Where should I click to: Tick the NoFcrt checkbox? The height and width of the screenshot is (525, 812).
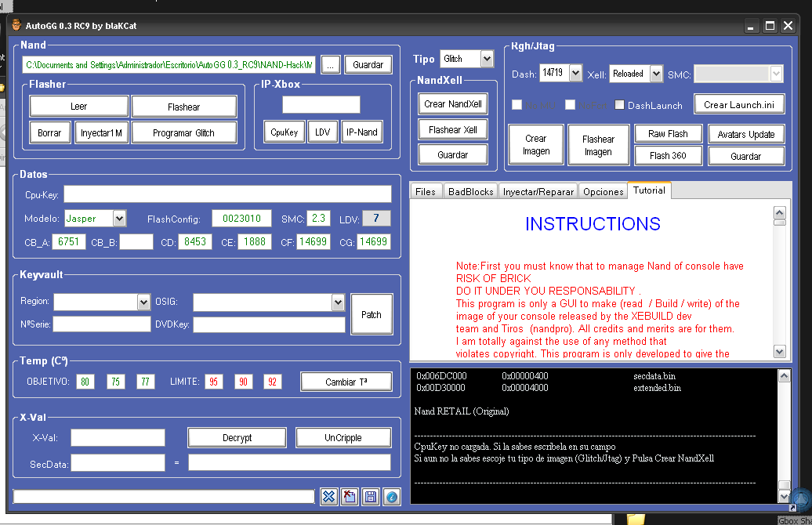570,104
